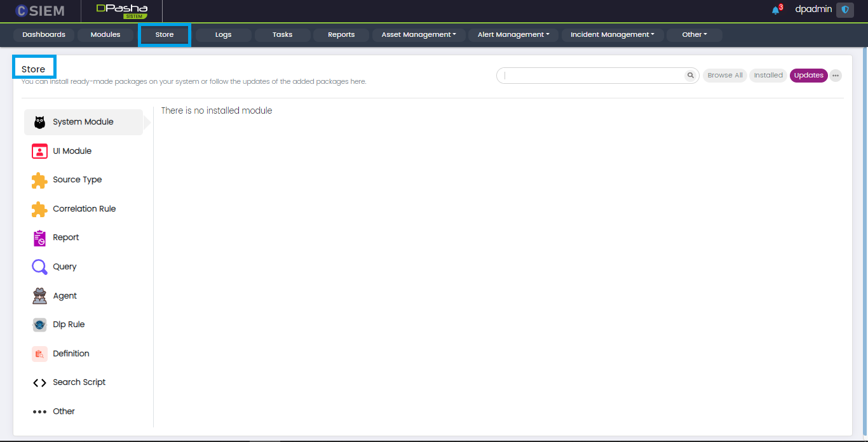Select the Updates filter button
868x442 pixels.
pos(808,76)
